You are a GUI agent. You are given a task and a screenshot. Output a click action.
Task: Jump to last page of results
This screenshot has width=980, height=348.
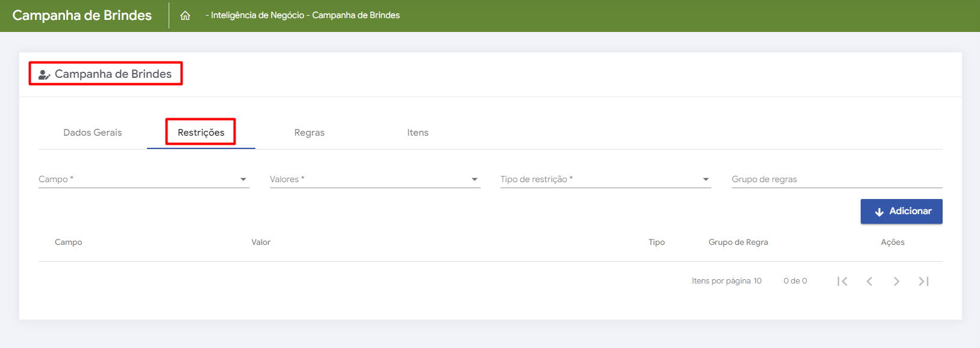[923, 281]
